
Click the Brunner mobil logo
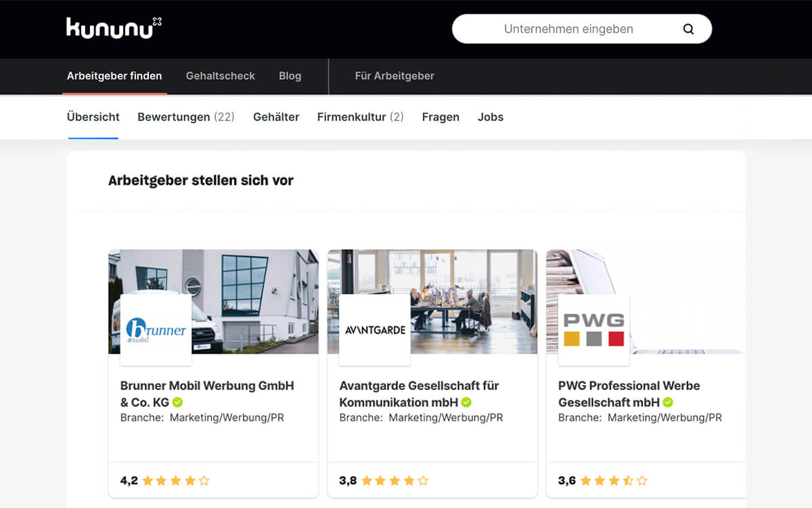(x=156, y=330)
